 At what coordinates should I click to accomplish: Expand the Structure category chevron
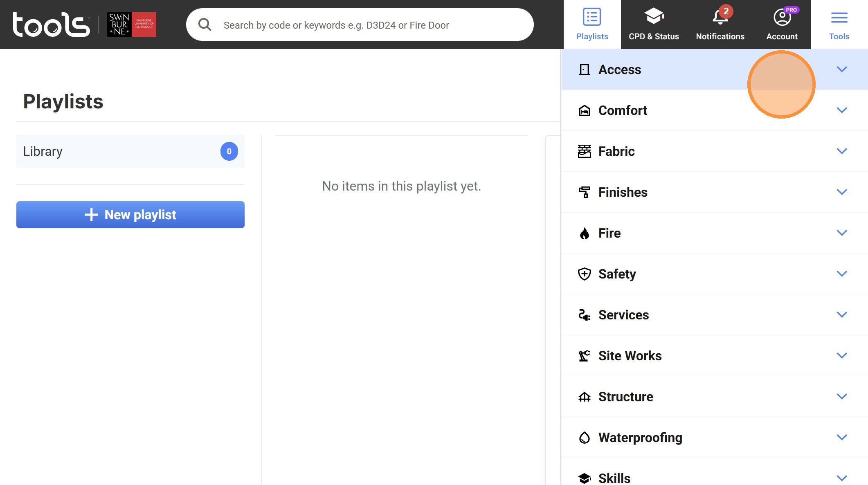click(x=841, y=397)
